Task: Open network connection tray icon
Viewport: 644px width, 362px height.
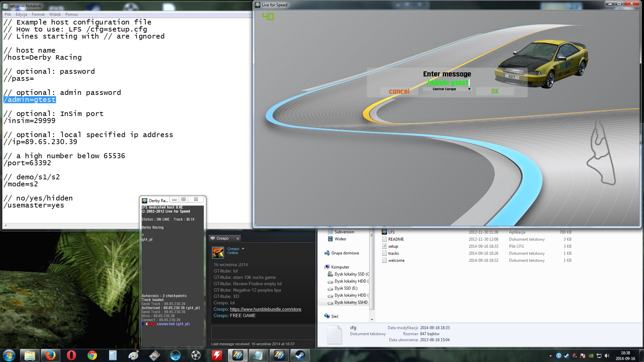Action: click(599, 356)
